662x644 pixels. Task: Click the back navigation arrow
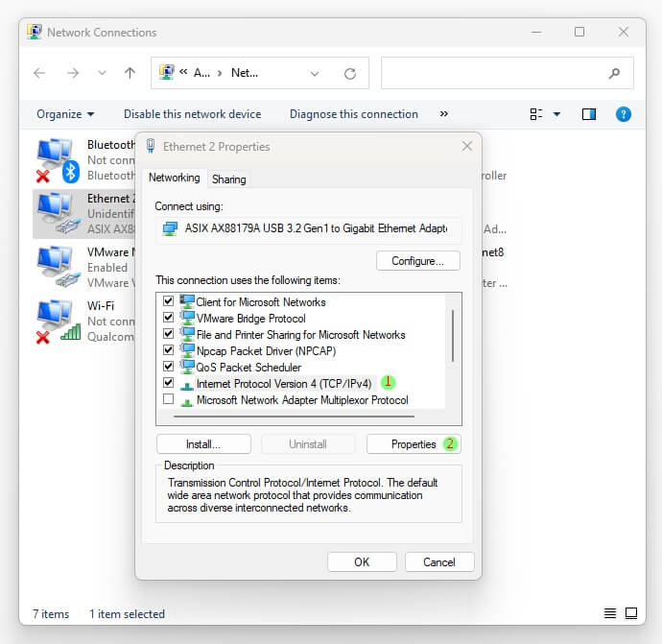39,73
